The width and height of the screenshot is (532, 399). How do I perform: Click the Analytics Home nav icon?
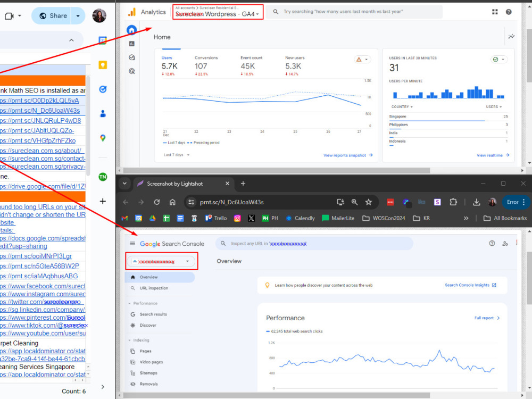[131, 30]
